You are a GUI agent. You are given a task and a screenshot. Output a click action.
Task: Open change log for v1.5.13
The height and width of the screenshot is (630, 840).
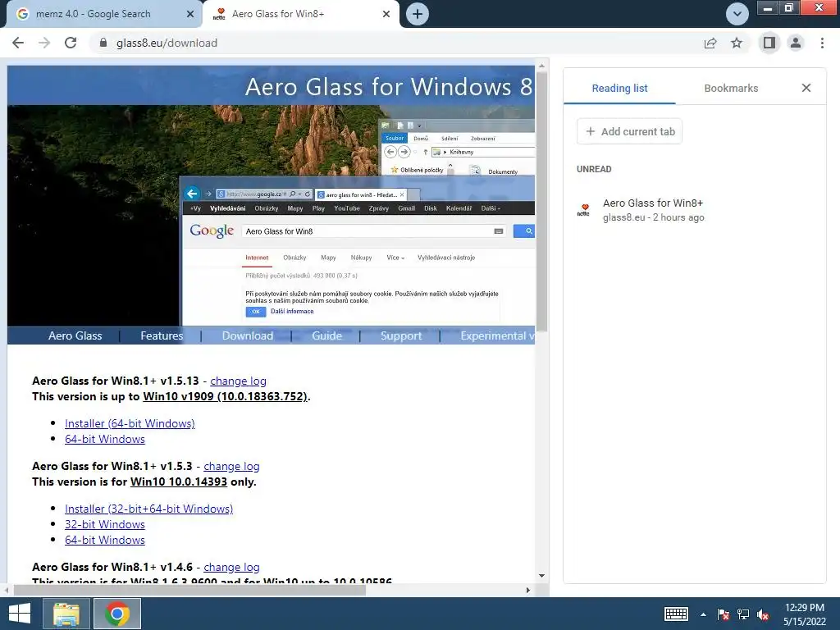[x=239, y=381]
